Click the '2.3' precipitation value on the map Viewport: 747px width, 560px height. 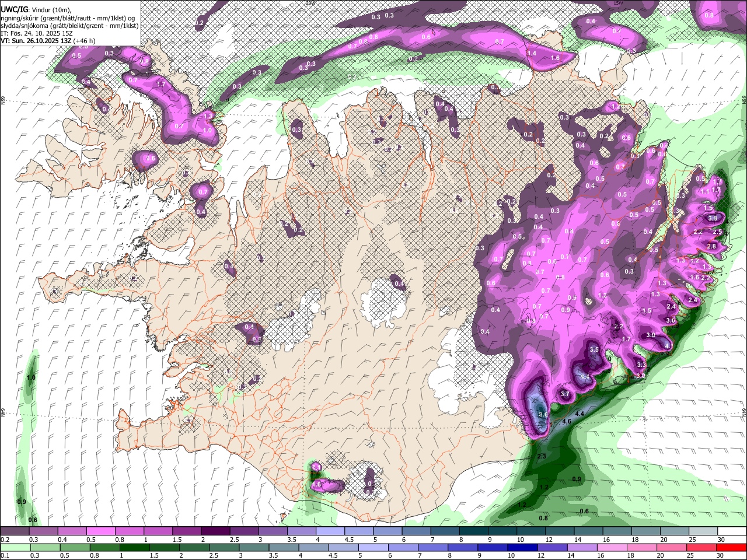coord(541,456)
